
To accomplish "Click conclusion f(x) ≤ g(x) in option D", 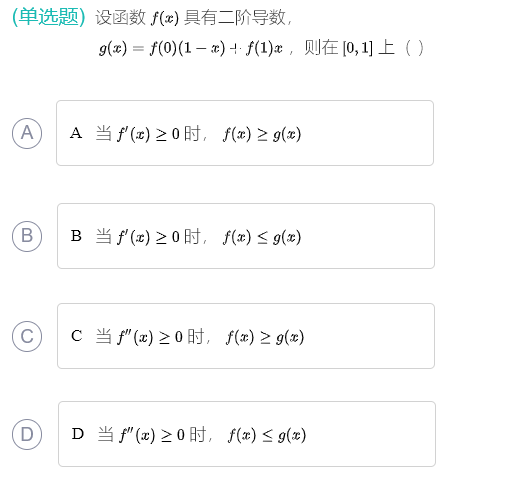I will pyautogui.click(x=267, y=435).
